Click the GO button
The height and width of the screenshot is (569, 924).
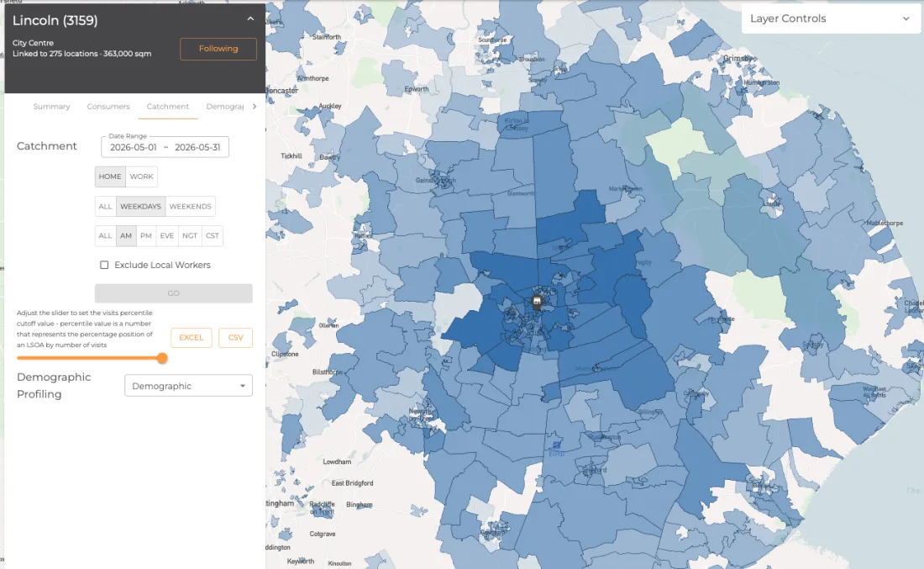pos(174,293)
